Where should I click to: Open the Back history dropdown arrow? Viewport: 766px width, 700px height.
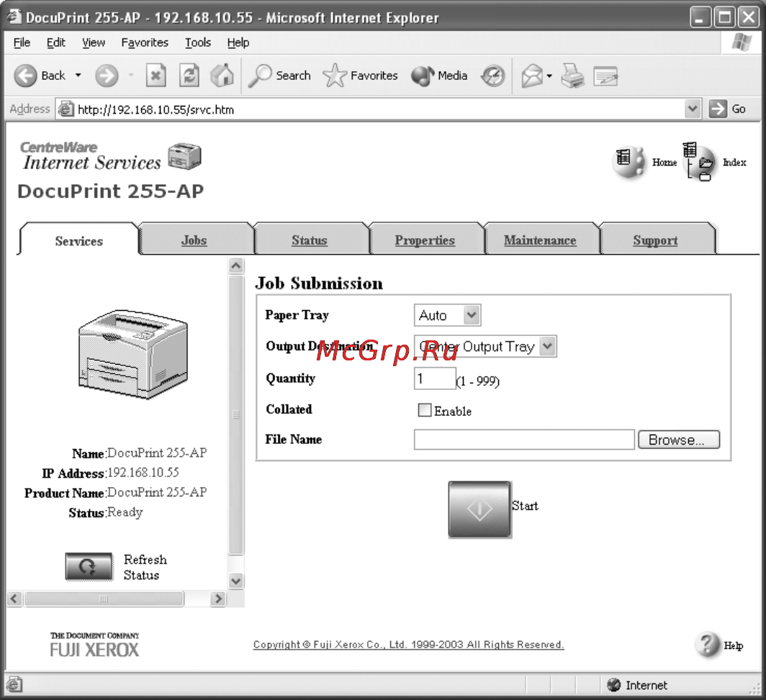78,76
